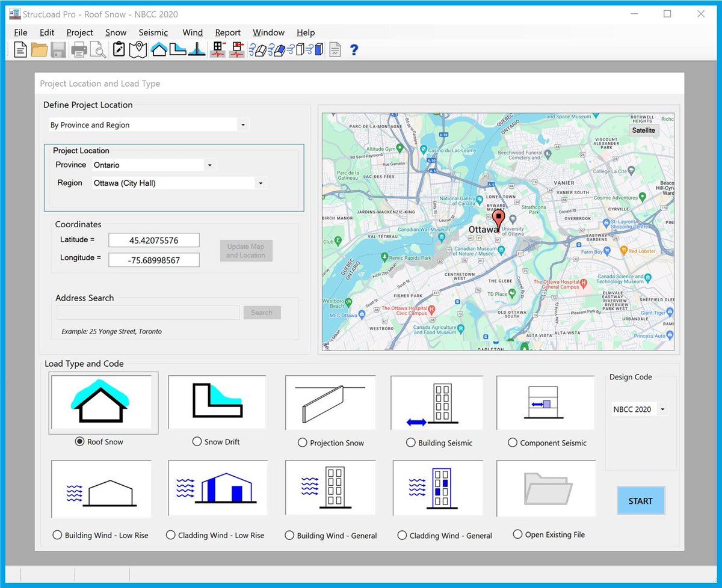Image resolution: width=722 pixels, height=588 pixels.
Task: Click the Projection Snow toolbar icon
Action: (197, 49)
